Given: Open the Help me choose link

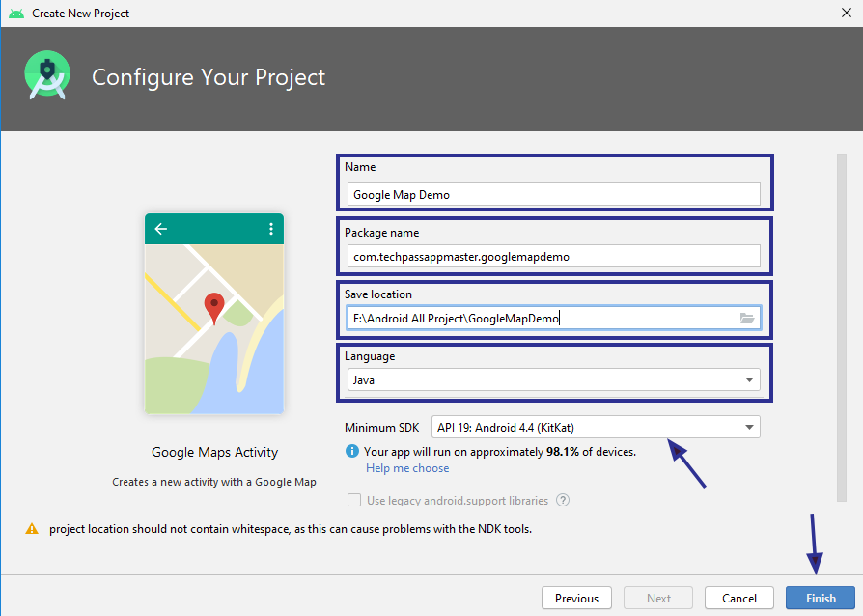Looking at the screenshot, I should coord(407,468).
